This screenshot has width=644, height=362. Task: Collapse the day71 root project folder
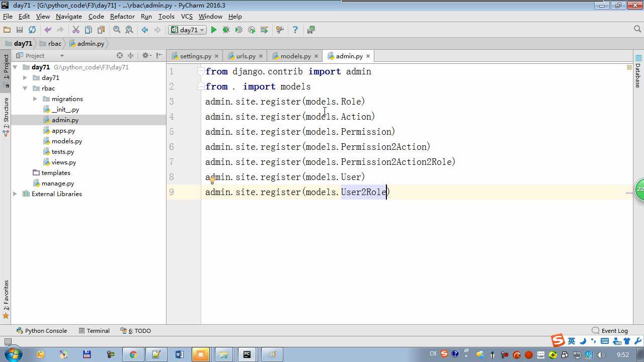pos(15,67)
